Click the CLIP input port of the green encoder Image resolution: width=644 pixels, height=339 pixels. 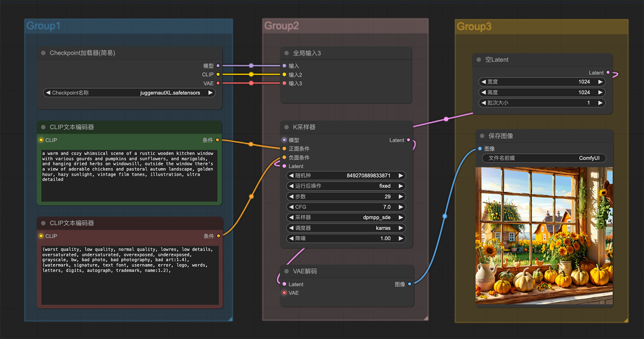coord(41,140)
